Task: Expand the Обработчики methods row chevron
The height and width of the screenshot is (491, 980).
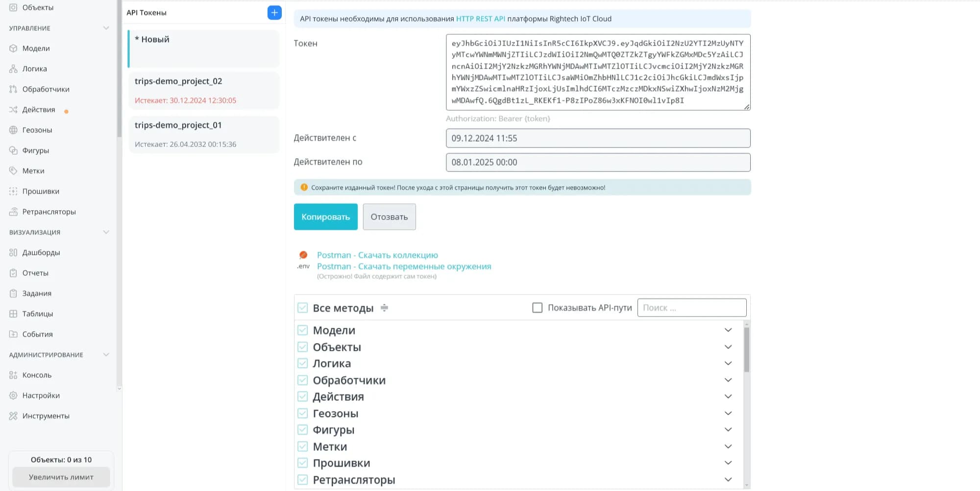Action: (x=728, y=380)
